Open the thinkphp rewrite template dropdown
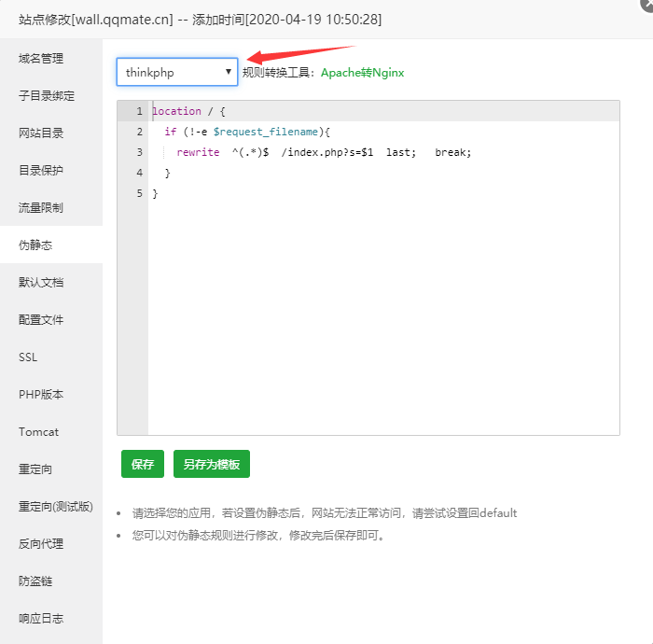 [177, 72]
